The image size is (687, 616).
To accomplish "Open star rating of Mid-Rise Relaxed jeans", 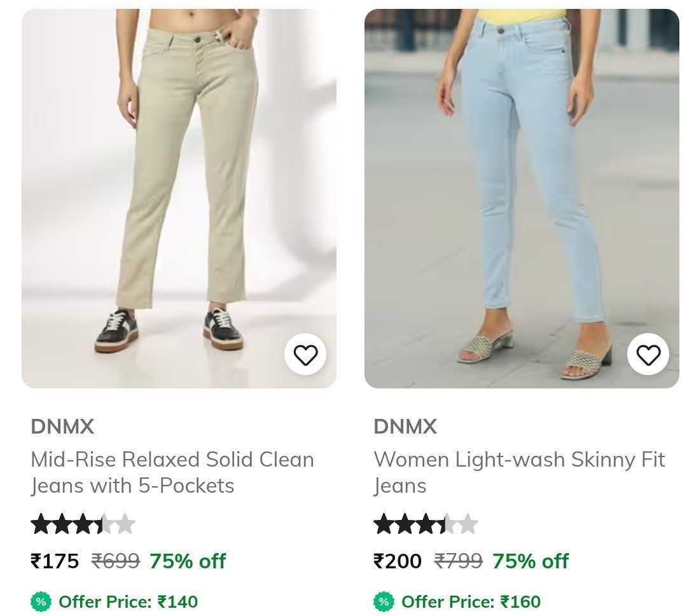I will [83, 524].
